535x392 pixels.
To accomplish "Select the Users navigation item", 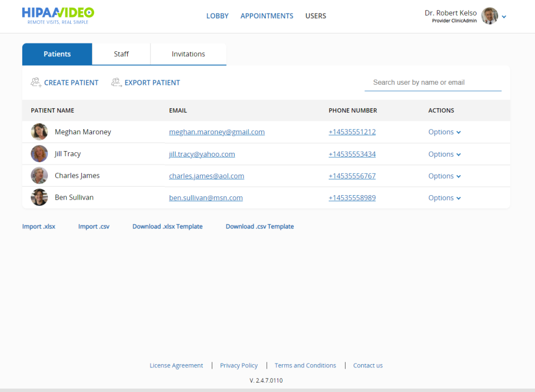I will coord(315,16).
